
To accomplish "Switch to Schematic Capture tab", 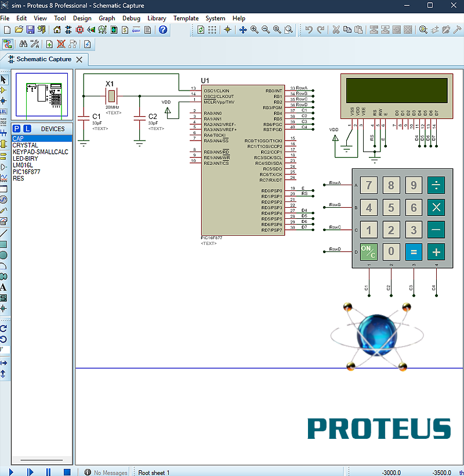I will coord(43,59).
